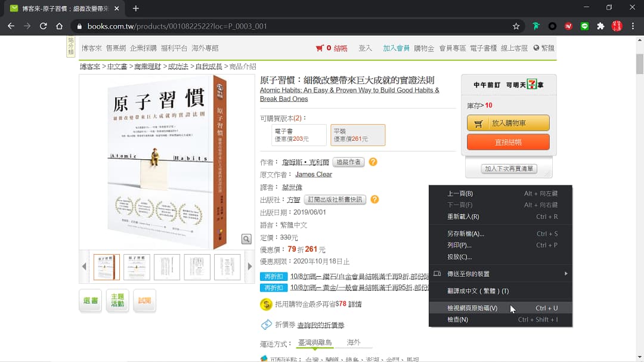Screen dimensions: 644x362
Task: Open the black circle extension icon
Action: pyautogui.click(x=552, y=26)
